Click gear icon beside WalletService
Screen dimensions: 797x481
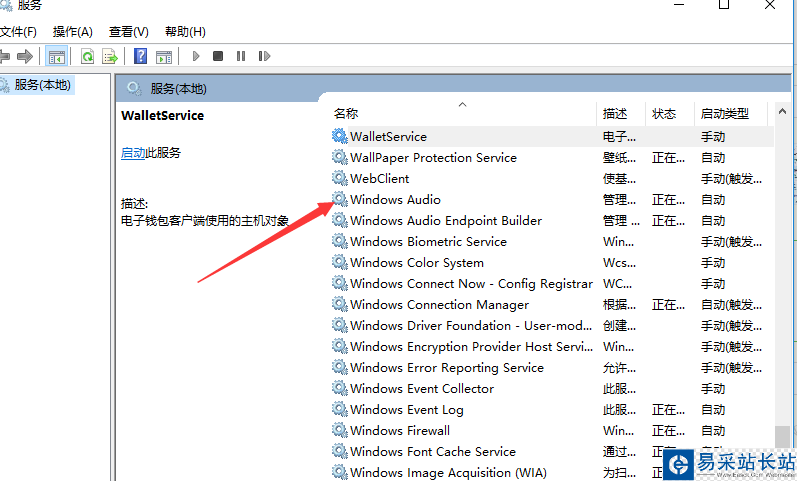tap(340, 136)
